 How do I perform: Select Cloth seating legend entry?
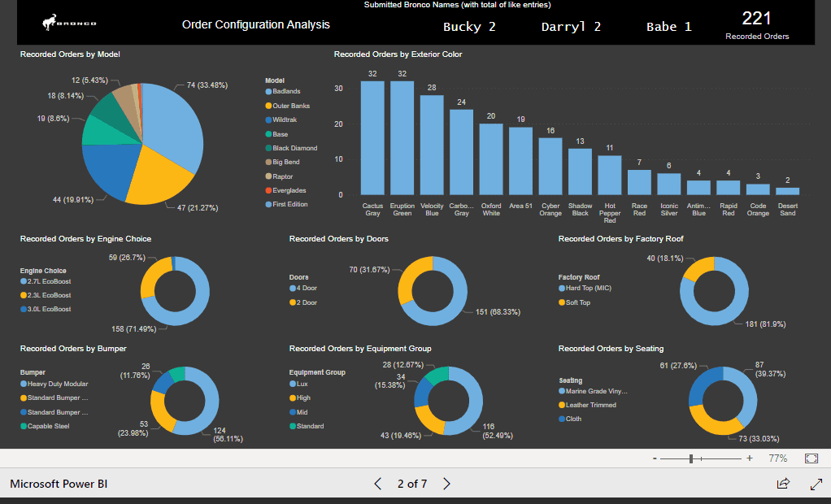(570, 419)
